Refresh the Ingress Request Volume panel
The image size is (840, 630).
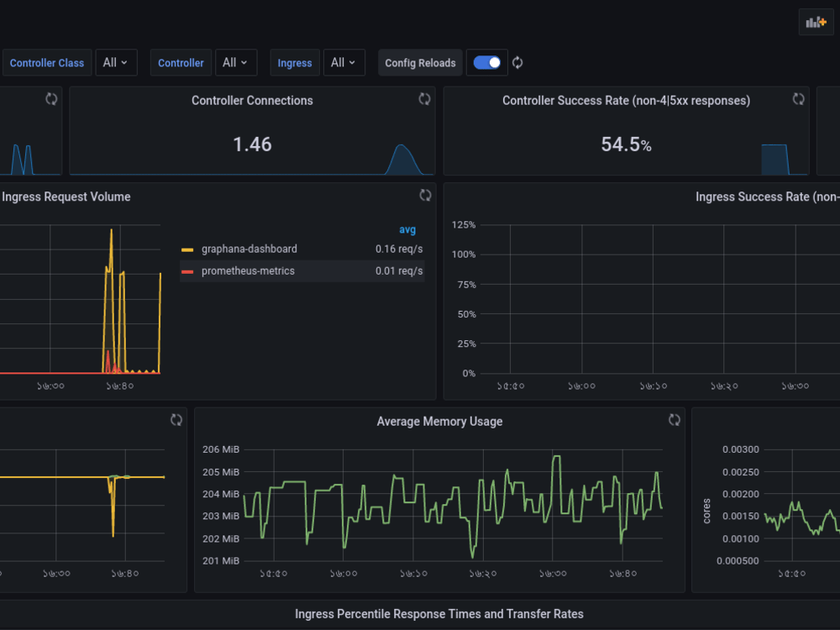click(x=425, y=195)
